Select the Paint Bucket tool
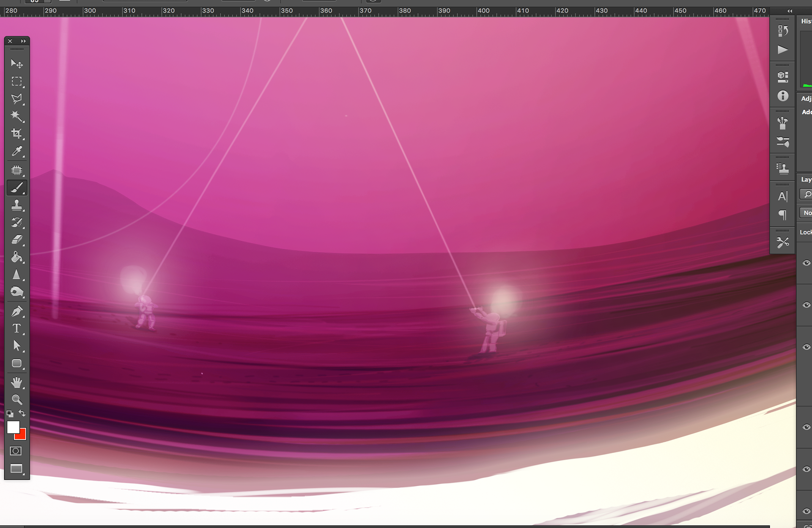Image resolution: width=812 pixels, height=528 pixels. pyautogui.click(x=16, y=257)
